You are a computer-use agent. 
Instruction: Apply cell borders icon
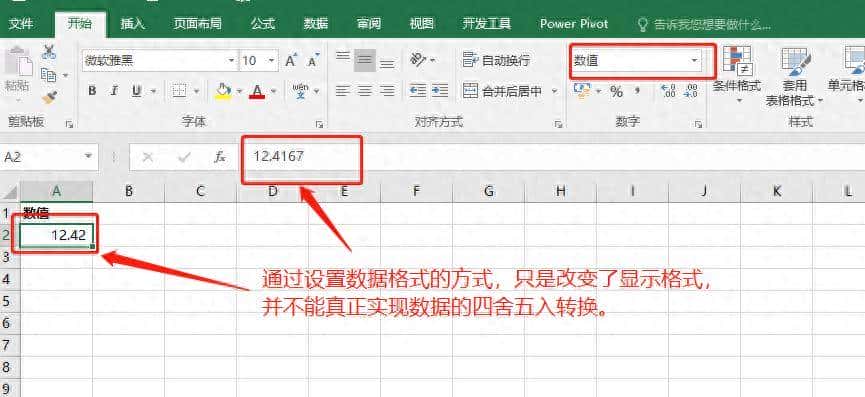point(179,91)
